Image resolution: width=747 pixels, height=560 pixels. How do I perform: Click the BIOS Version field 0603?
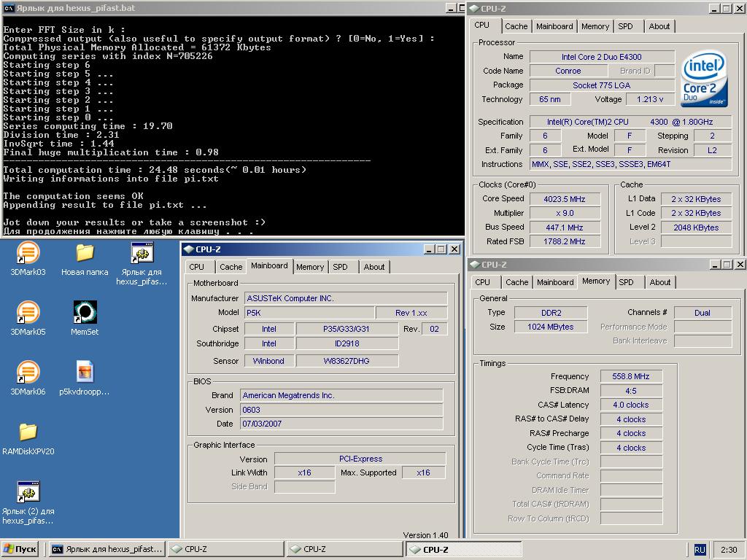tap(341, 410)
